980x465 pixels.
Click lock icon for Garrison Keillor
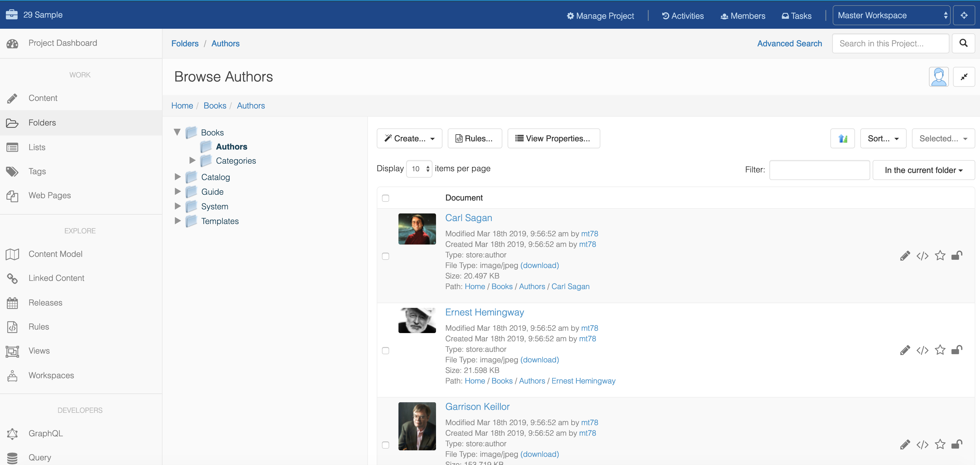(957, 444)
